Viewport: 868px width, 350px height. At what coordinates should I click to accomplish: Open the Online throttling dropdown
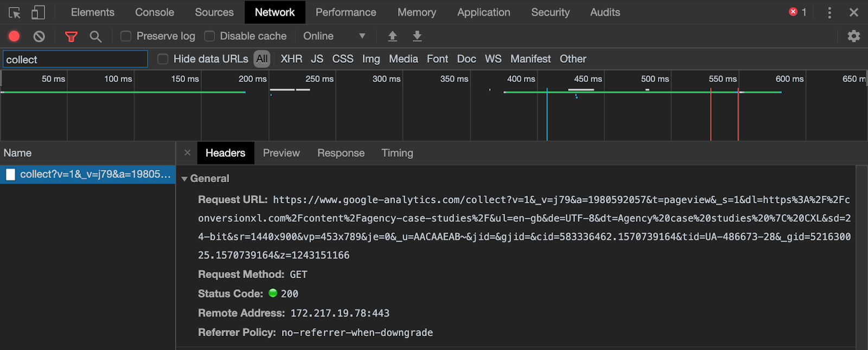point(334,36)
